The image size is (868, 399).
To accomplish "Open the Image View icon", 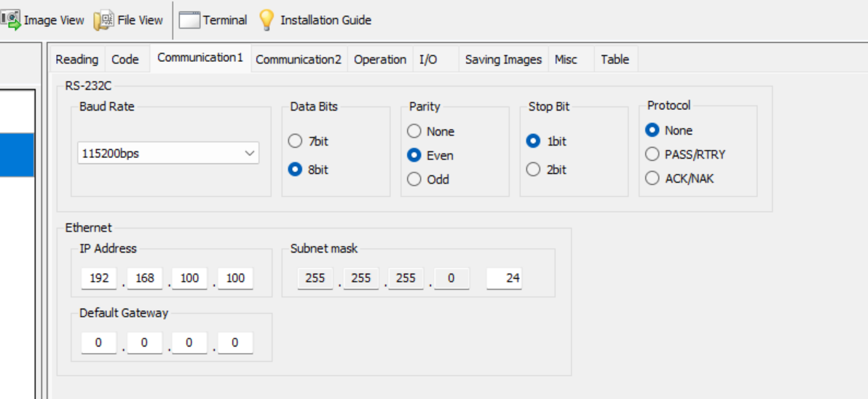I will [x=10, y=20].
